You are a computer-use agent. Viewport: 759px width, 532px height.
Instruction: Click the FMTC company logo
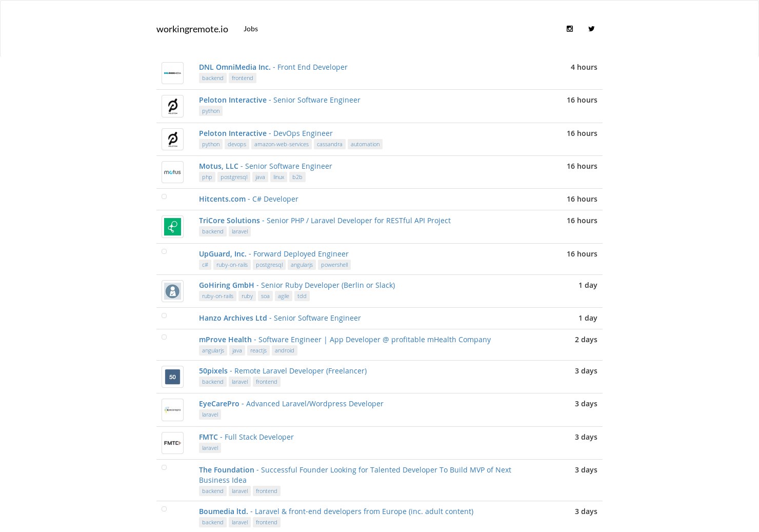172,443
